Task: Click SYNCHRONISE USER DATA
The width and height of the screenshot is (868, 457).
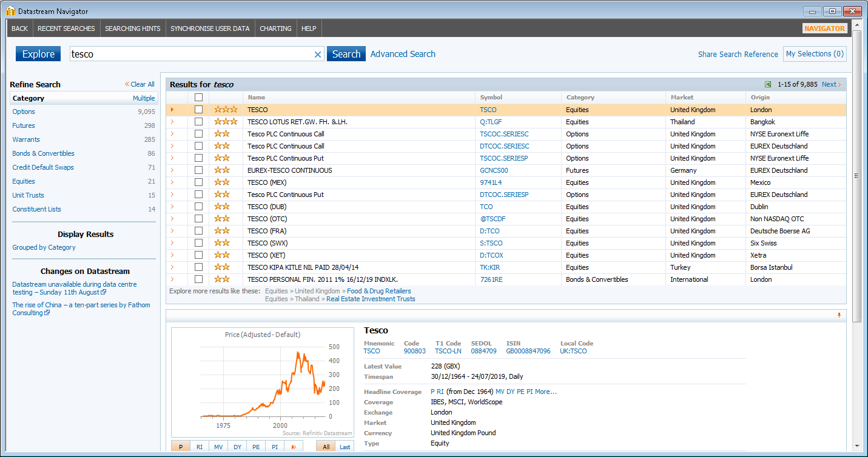Action: point(210,28)
